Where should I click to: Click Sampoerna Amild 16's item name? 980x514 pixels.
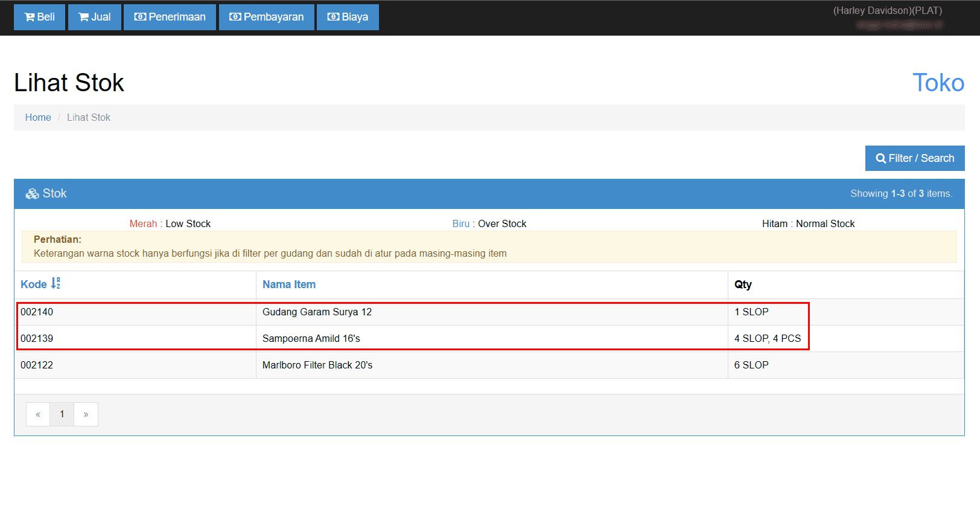pos(311,338)
